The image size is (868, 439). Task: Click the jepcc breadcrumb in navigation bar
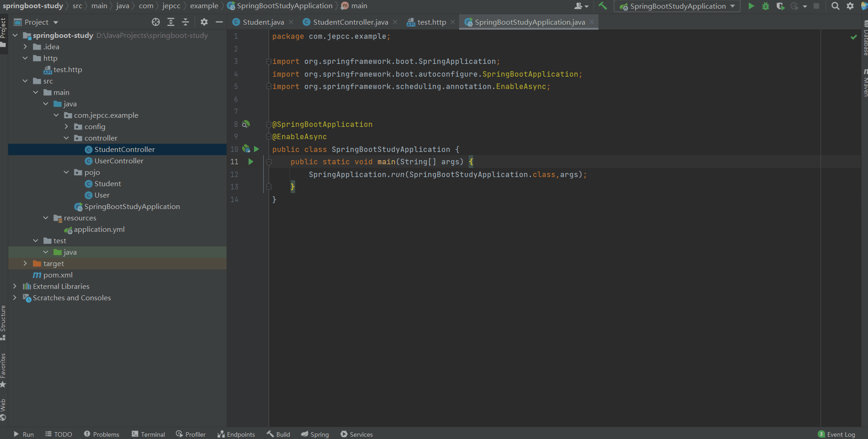171,6
